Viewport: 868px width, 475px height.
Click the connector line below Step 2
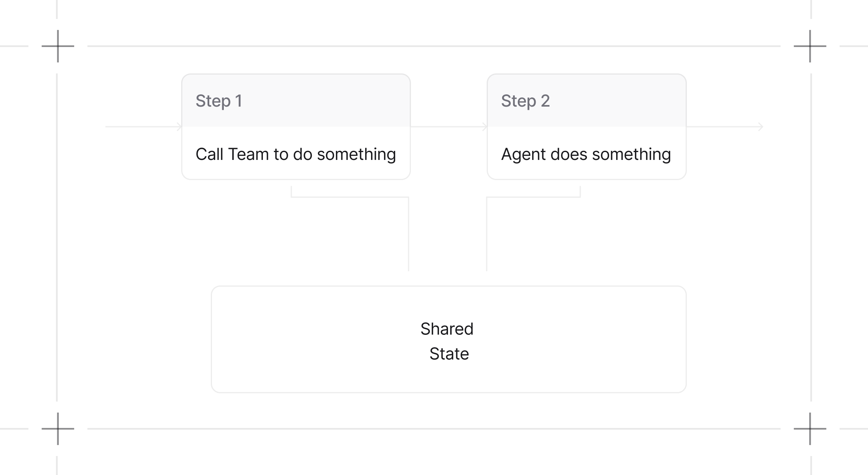(x=487, y=233)
